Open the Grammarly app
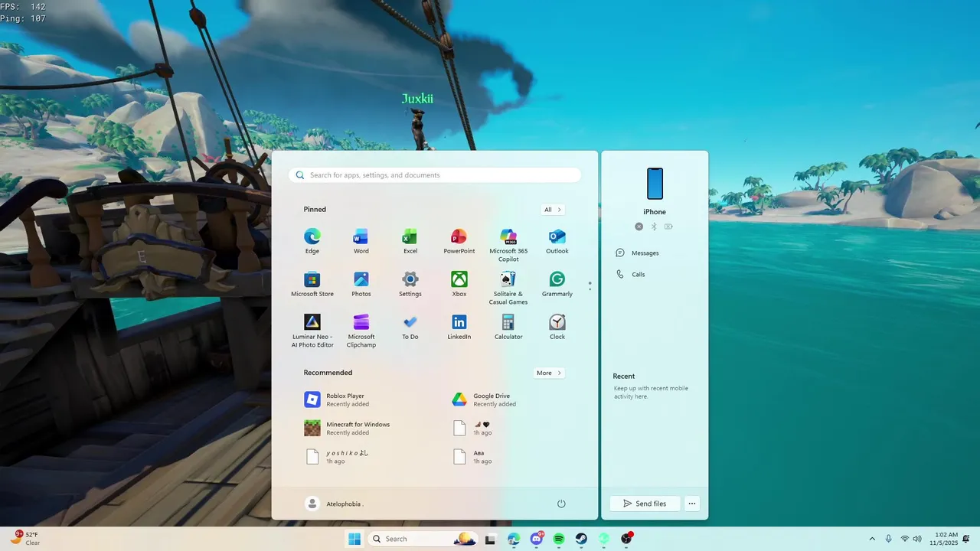The image size is (980, 551). click(x=557, y=284)
